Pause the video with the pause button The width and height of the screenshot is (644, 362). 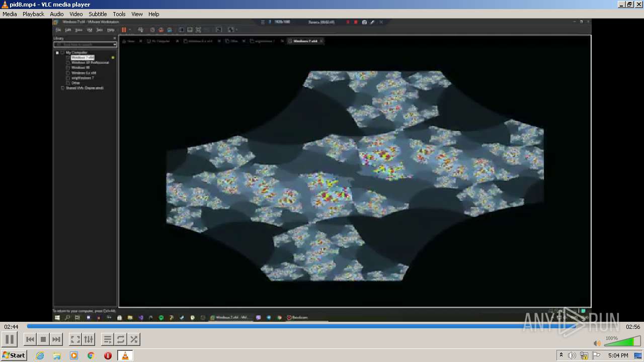pos(10,339)
